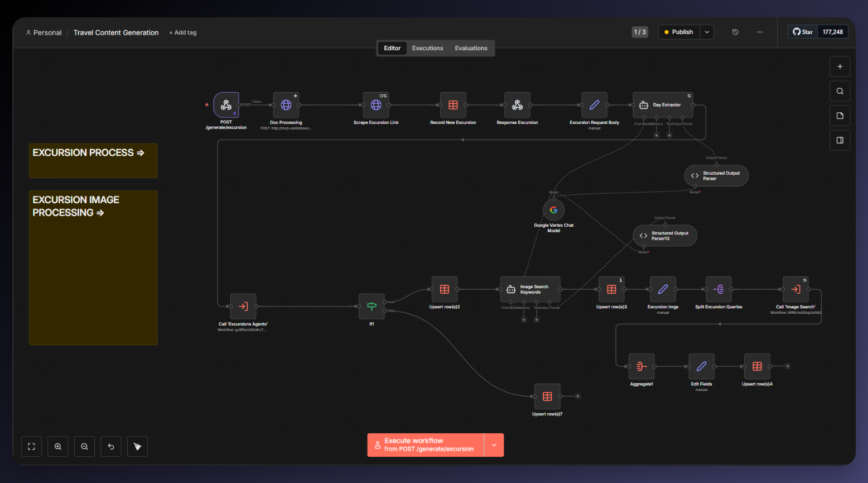The image size is (868, 483).
Task: Click the zoom in canvas icon
Action: [58, 447]
